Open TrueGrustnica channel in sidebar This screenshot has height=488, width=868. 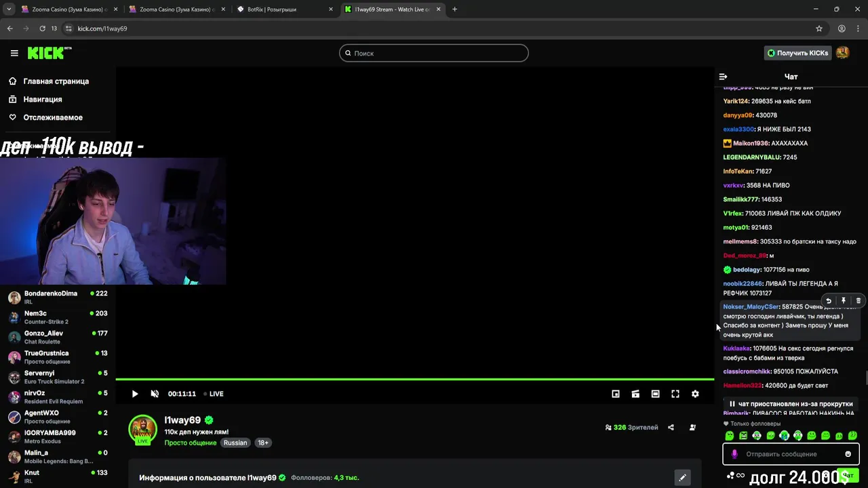(x=58, y=357)
